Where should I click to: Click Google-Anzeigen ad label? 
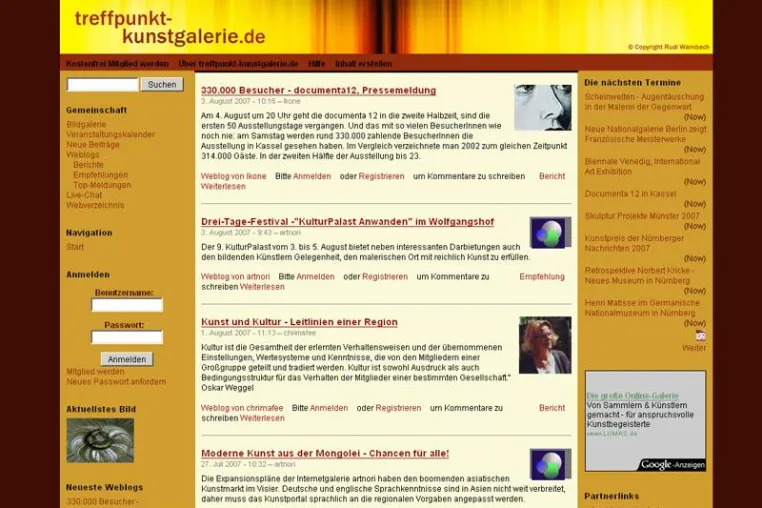coord(673,465)
